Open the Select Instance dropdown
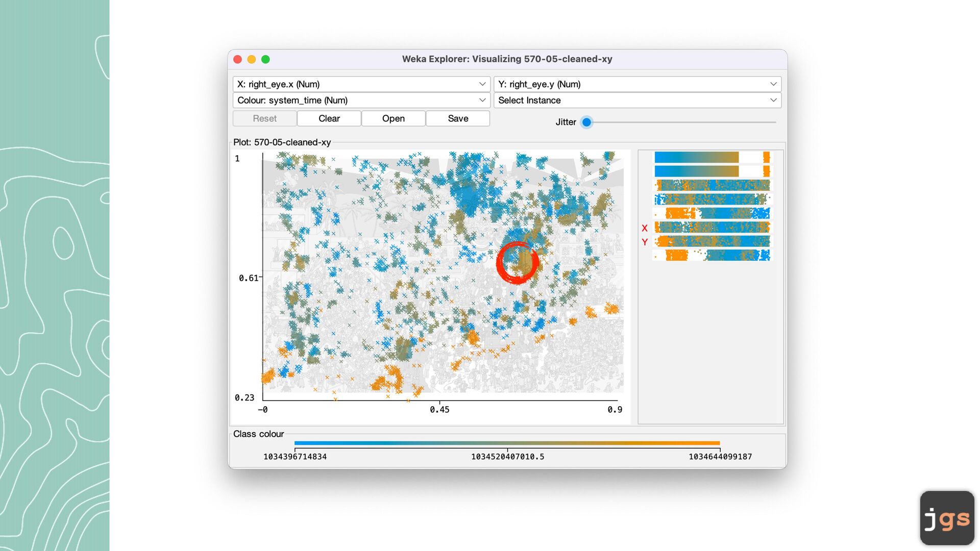 point(637,101)
